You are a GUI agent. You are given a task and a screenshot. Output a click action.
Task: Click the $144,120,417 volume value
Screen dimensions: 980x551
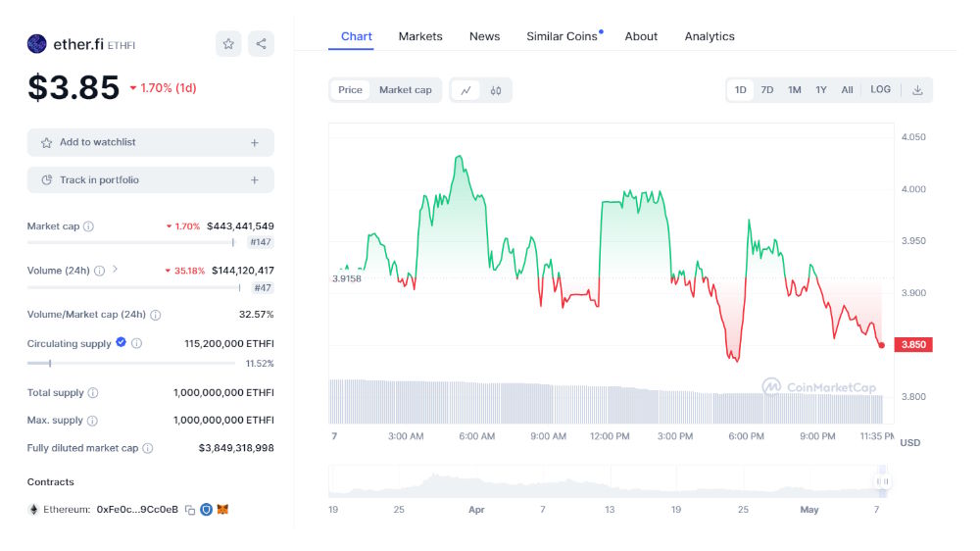[x=242, y=271]
